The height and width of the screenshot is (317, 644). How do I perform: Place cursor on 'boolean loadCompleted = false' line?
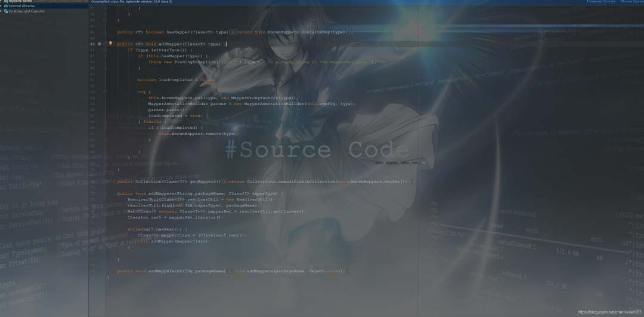tap(177, 80)
